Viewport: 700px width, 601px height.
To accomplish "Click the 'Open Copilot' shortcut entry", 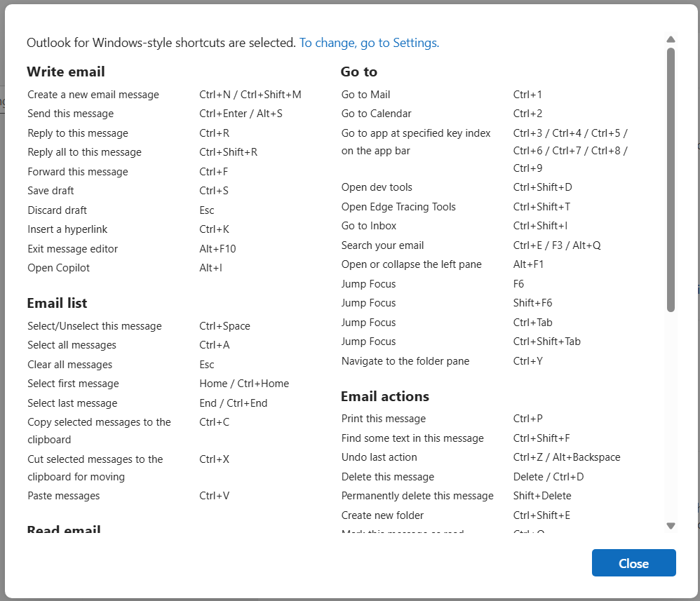I will (x=59, y=268).
